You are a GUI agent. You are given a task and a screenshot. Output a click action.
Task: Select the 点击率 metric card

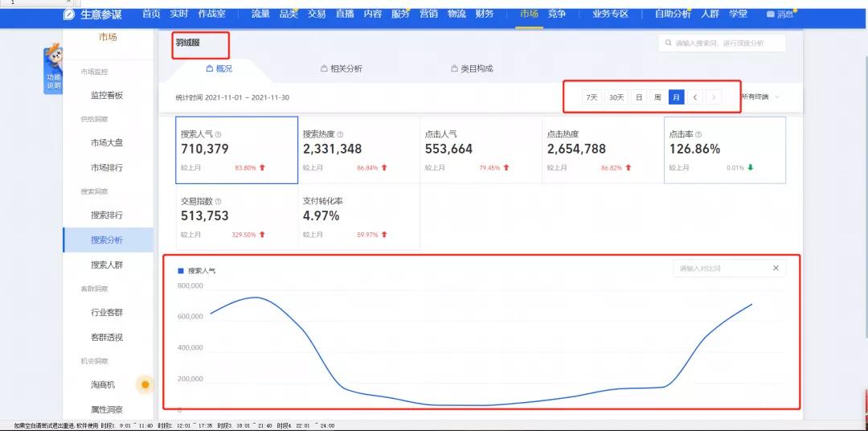tap(725, 150)
